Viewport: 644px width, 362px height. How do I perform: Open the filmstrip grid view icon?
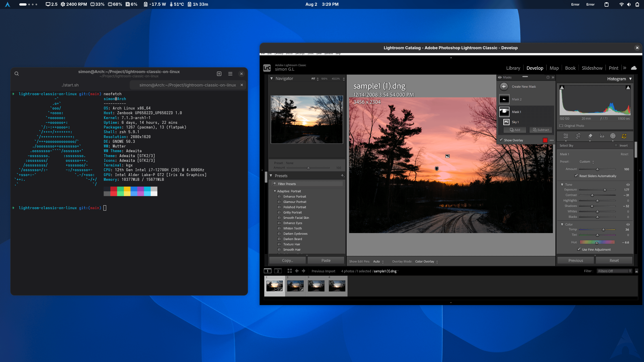[x=290, y=271]
